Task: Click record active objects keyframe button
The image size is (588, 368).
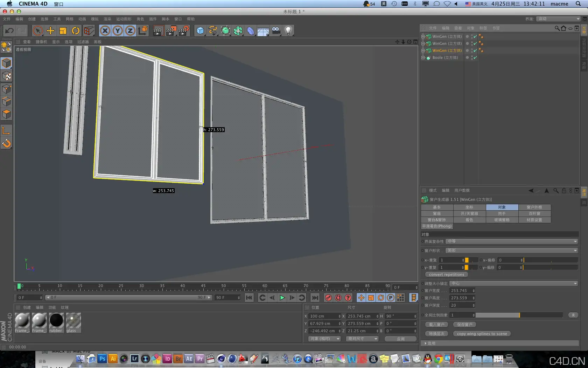Action: (328, 298)
